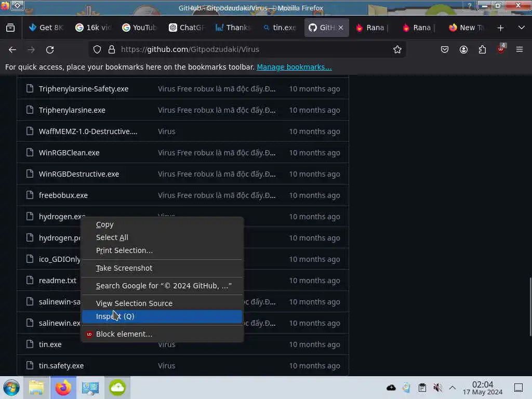Click the file icon beside freebobux.exe

(30, 195)
